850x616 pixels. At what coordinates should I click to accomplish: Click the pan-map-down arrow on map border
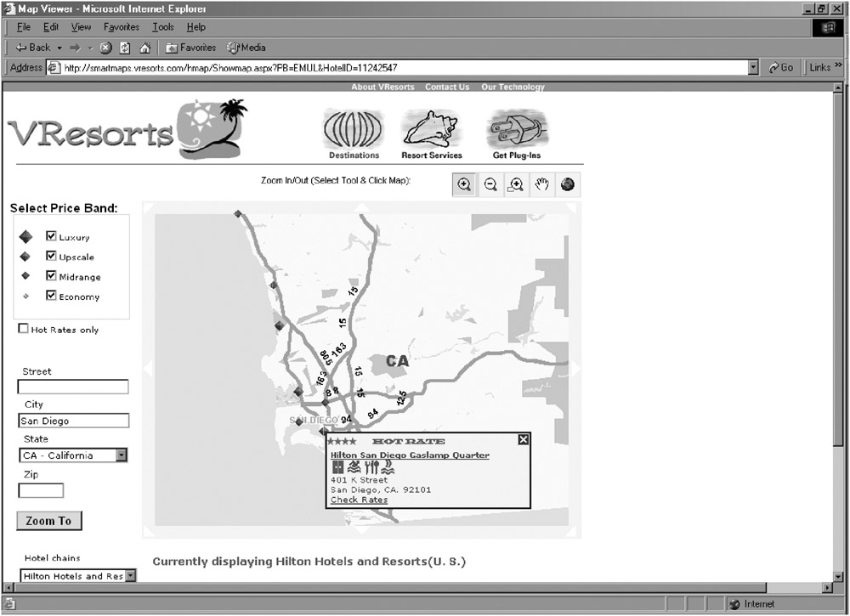tap(361, 531)
